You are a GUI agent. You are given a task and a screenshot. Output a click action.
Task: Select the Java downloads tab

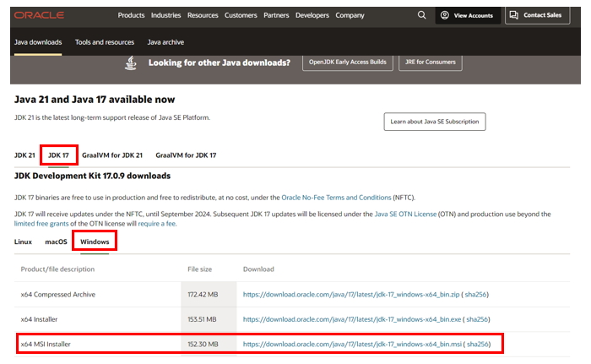(38, 42)
